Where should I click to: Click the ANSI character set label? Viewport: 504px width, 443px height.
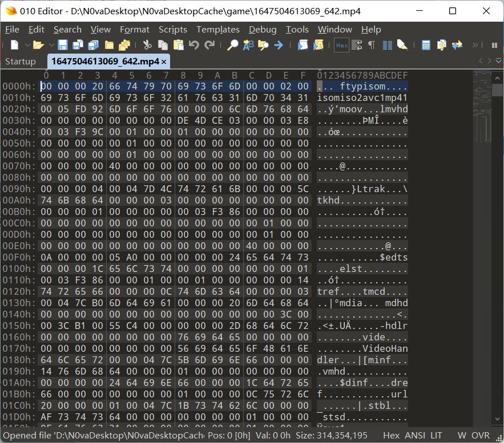(x=414, y=435)
